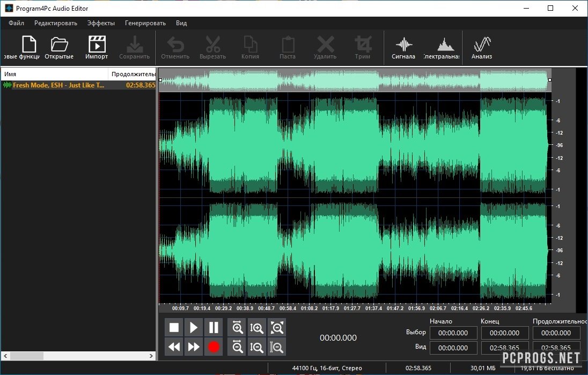Screen dimensions: 588x375
Task: Pause the audio playback
Action: click(214, 327)
